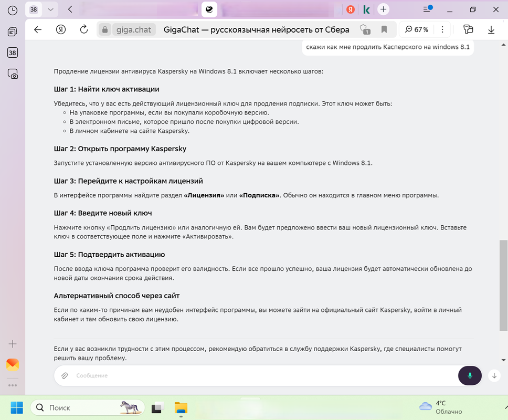Switch to the Yandex tab
The image size is (508, 420).
(x=350, y=9)
